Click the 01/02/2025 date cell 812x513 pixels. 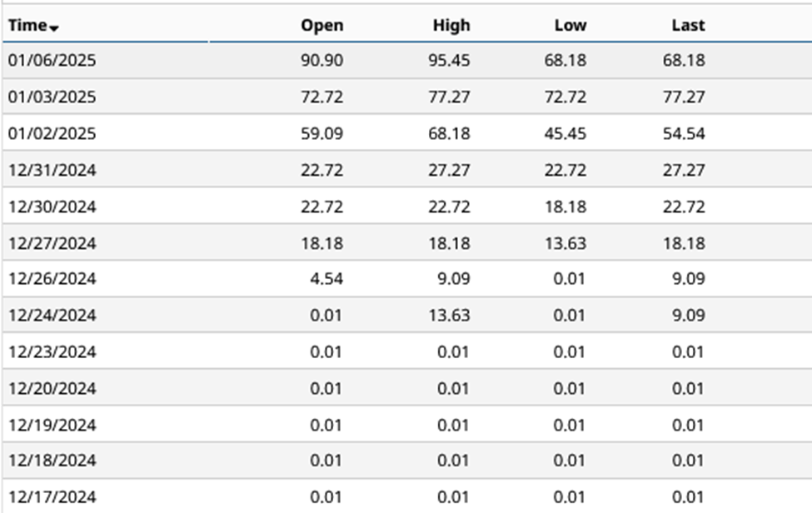pos(52,134)
